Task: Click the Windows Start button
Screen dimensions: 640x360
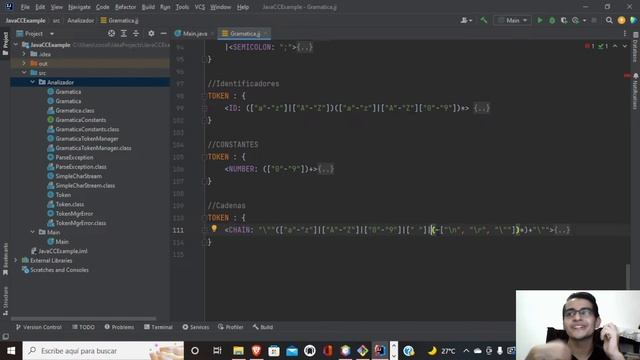Action: point(11,351)
